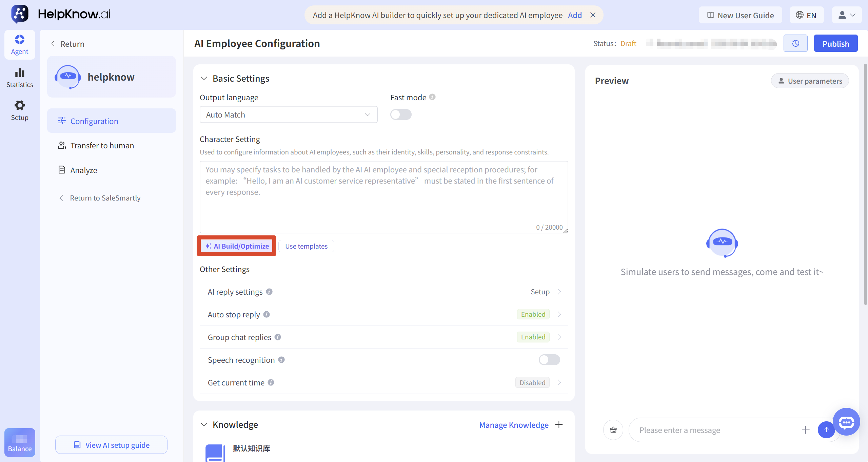This screenshot has width=868, height=462.
Task: Click into the Character Setting text area
Action: click(384, 197)
